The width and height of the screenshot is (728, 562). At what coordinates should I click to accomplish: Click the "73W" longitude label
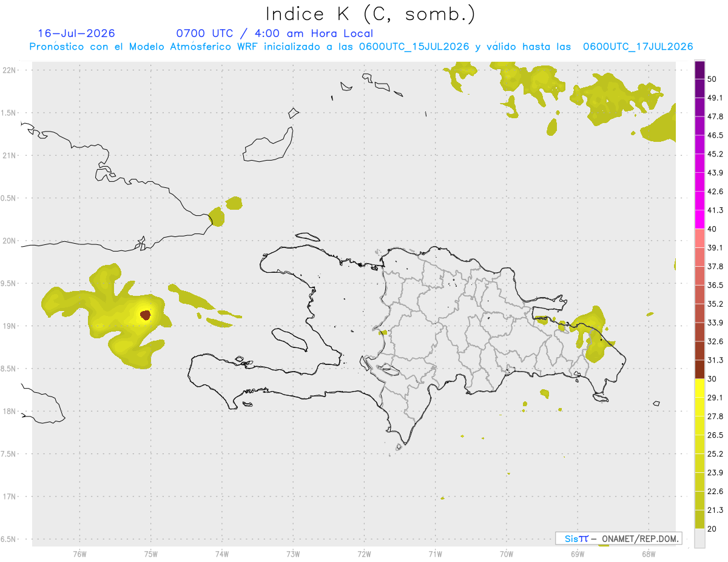pos(293,554)
